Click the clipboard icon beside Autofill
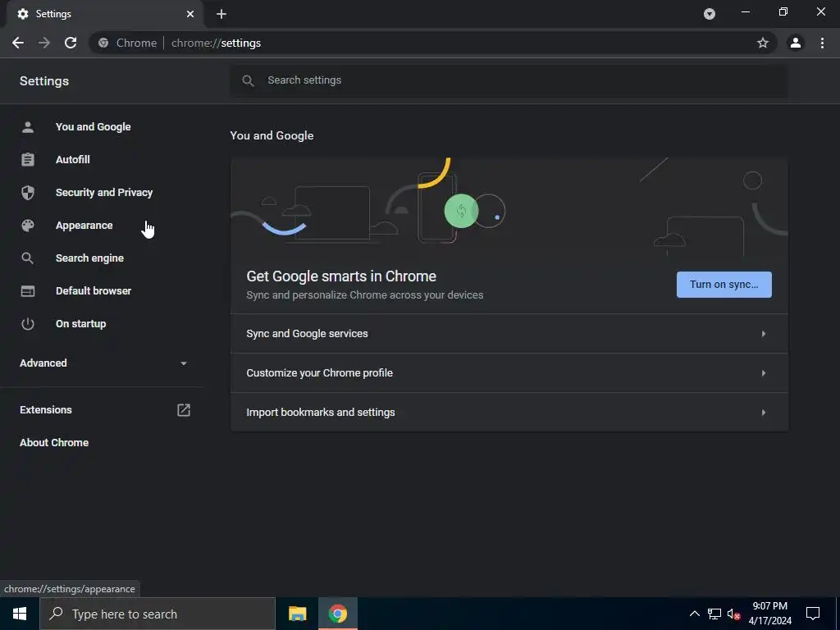The height and width of the screenshot is (630, 840). tap(28, 160)
